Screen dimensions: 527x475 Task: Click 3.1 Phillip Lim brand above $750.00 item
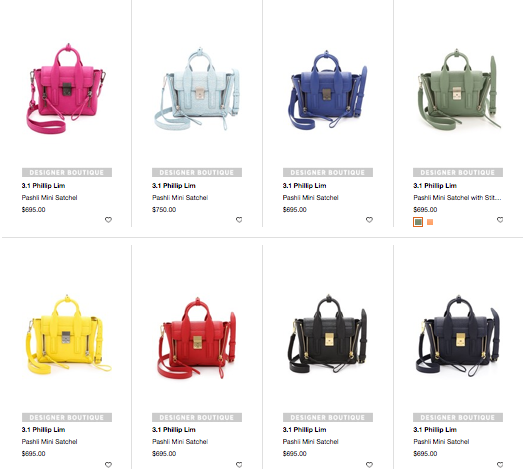coord(174,186)
